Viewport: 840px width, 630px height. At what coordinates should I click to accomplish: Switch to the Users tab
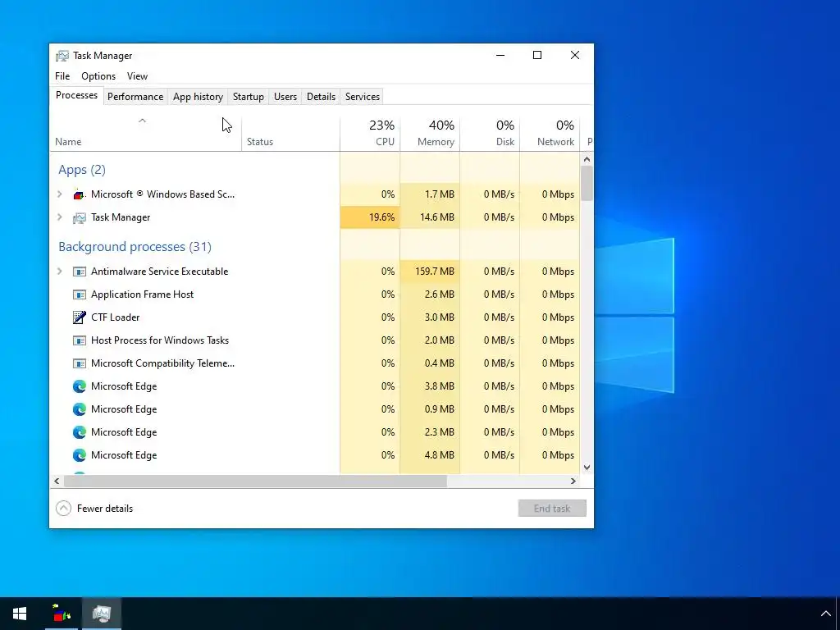point(285,97)
